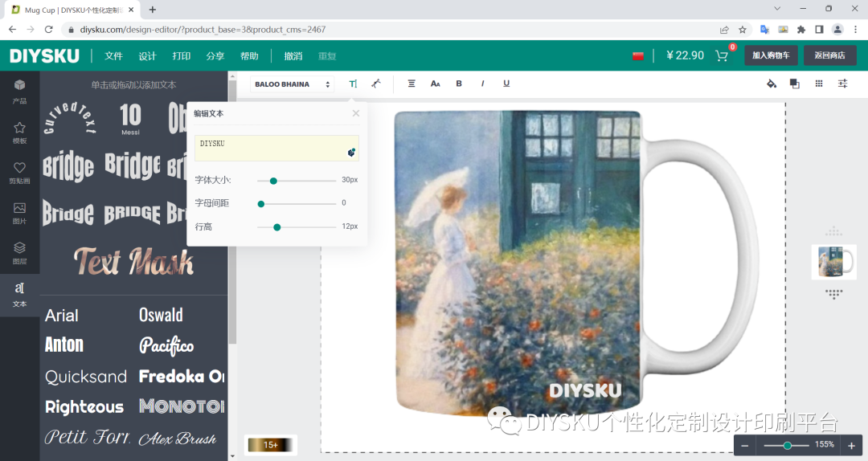
Task: Click the DIYSKU logo
Action: 44,56
